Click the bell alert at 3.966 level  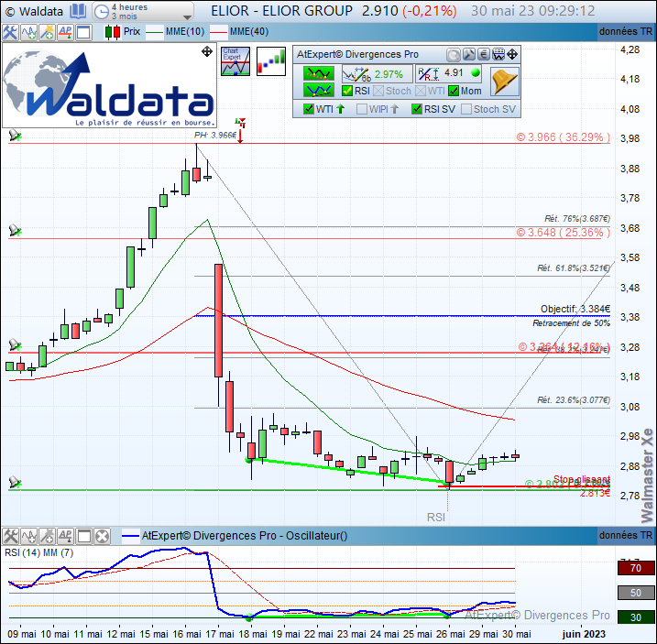point(15,136)
